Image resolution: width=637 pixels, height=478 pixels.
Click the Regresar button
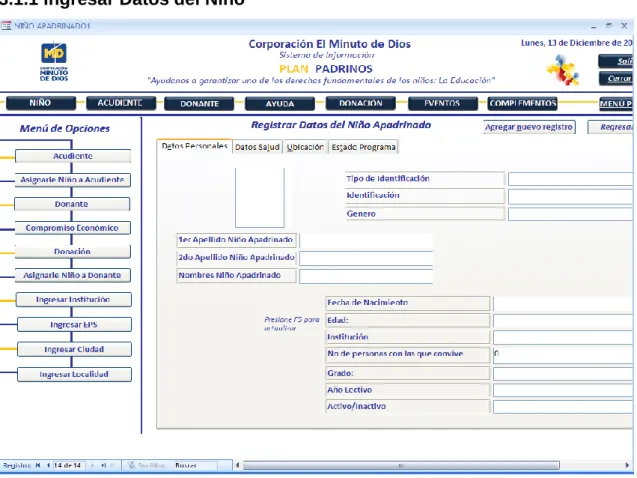pyautogui.click(x=611, y=127)
